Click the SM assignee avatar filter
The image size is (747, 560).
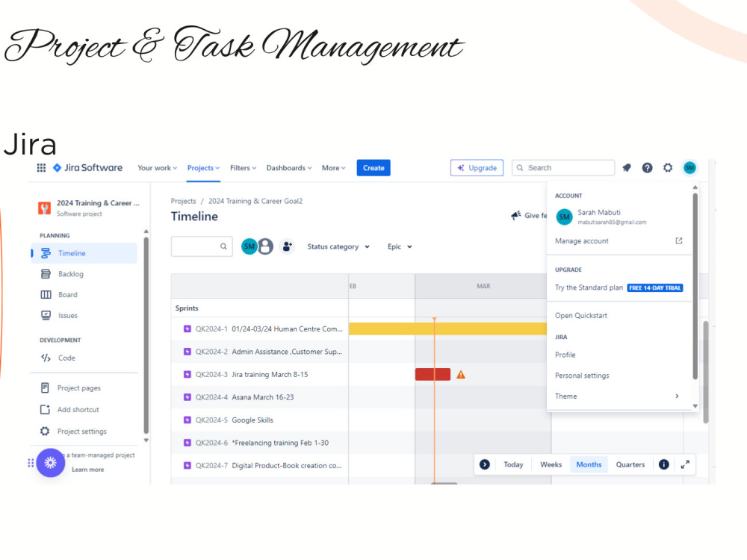click(x=249, y=246)
